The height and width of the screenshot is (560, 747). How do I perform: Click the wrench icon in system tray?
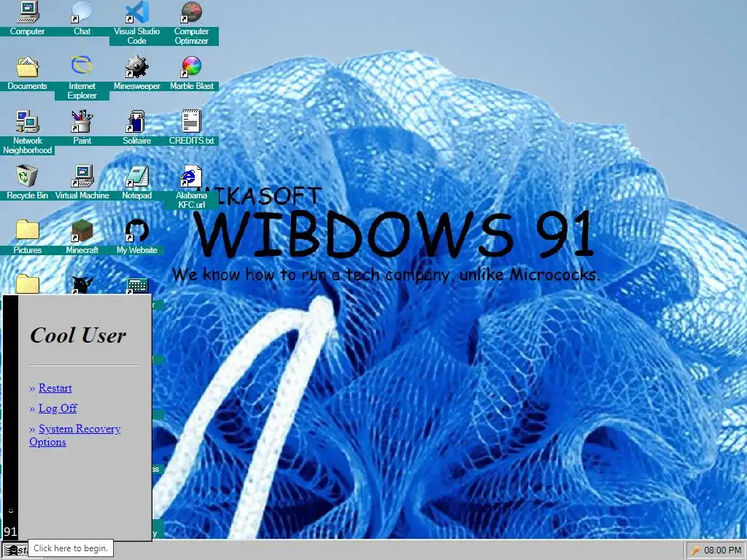click(695, 551)
